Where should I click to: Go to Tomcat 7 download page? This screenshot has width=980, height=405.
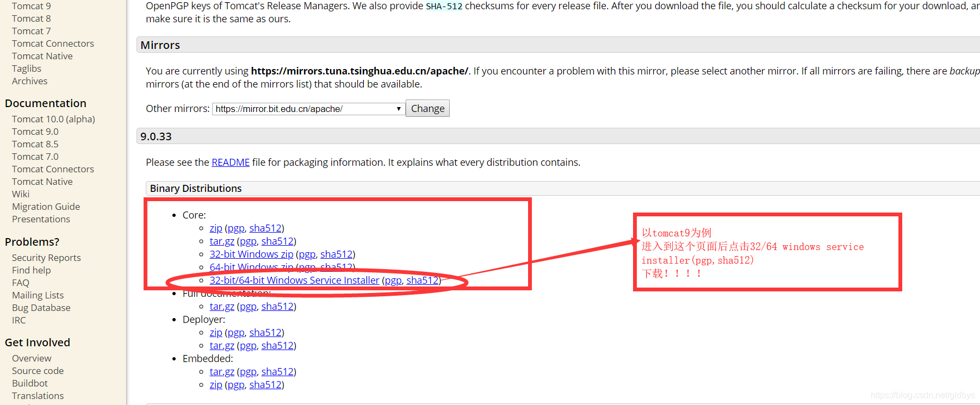(32, 31)
